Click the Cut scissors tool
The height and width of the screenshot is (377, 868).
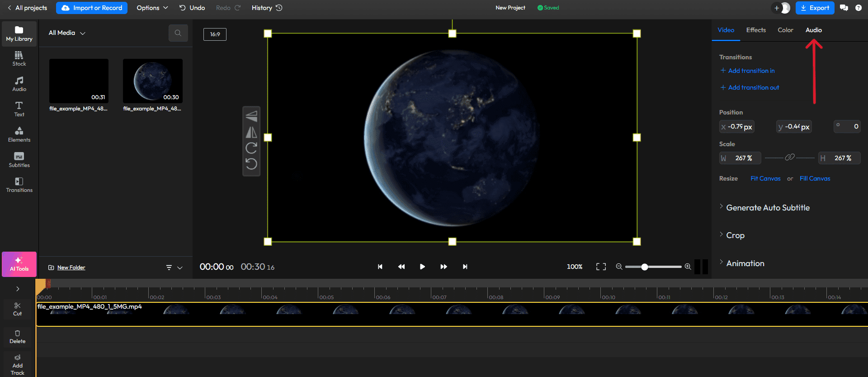tap(17, 309)
